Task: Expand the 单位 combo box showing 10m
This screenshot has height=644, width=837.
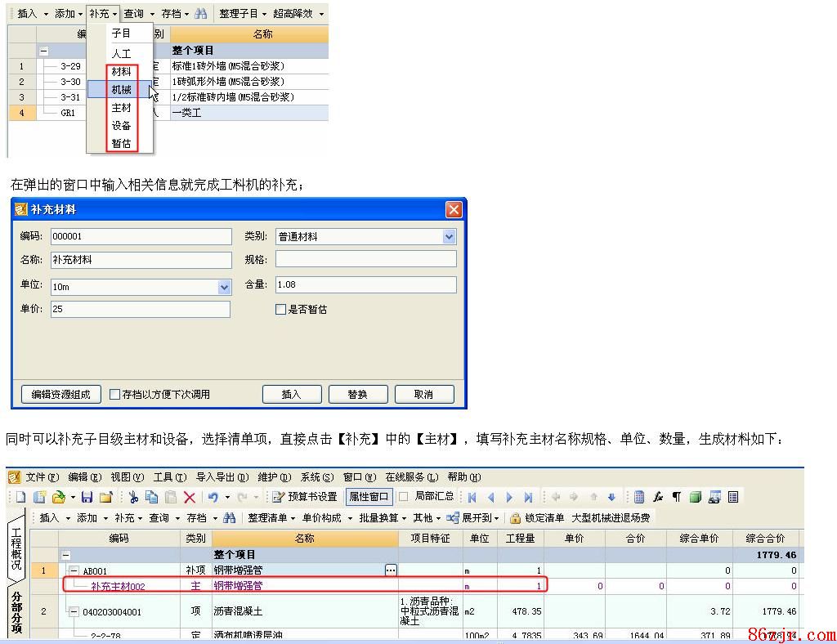Action: coord(224,288)
